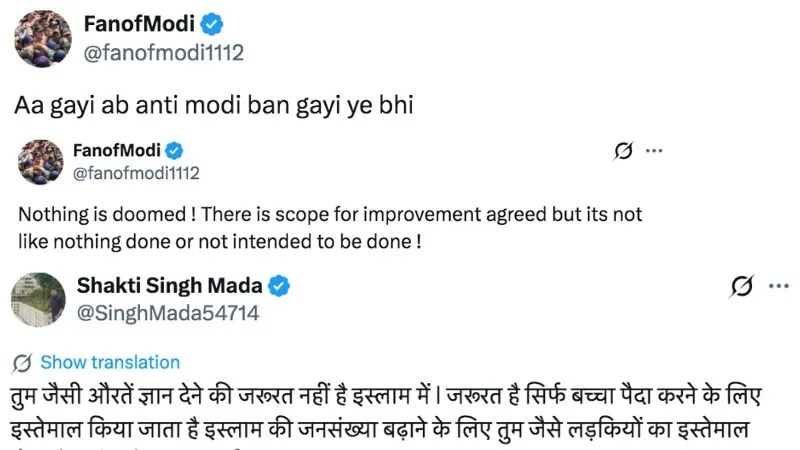Open the three-dot menu on the 'Nothing is doomed' tweet
Screen dimensions: 800x450
[x=654, y=151]
